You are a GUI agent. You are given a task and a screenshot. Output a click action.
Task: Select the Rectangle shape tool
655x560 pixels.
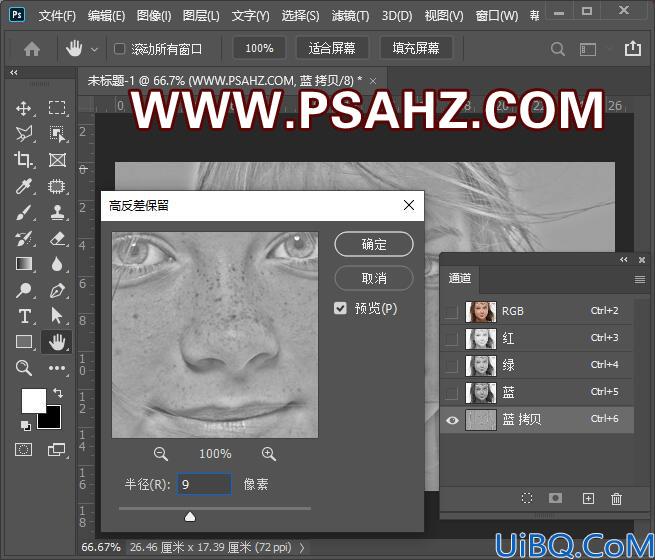pyautogui.click(x=23, y=342)
